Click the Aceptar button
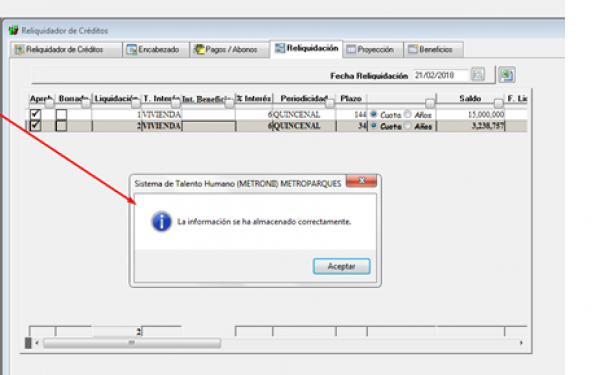This screenshot has height=375, width=600. tap(342, 266)
